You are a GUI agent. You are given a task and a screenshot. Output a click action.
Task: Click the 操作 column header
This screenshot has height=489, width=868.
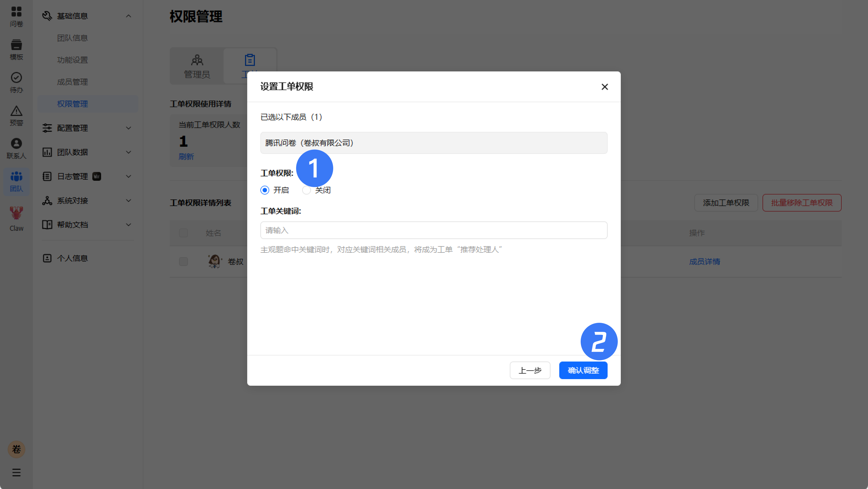tap(697, 233)
